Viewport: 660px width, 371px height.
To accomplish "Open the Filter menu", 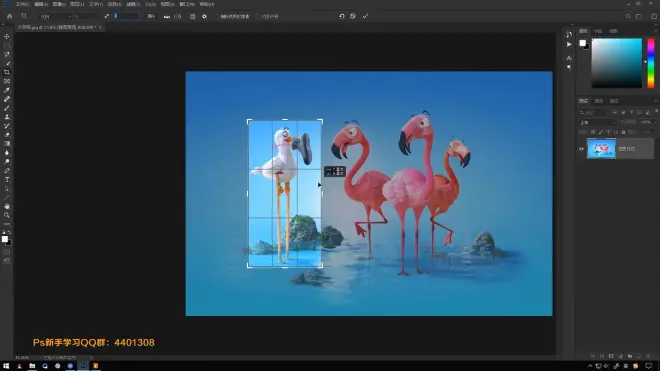I will 133,4.
